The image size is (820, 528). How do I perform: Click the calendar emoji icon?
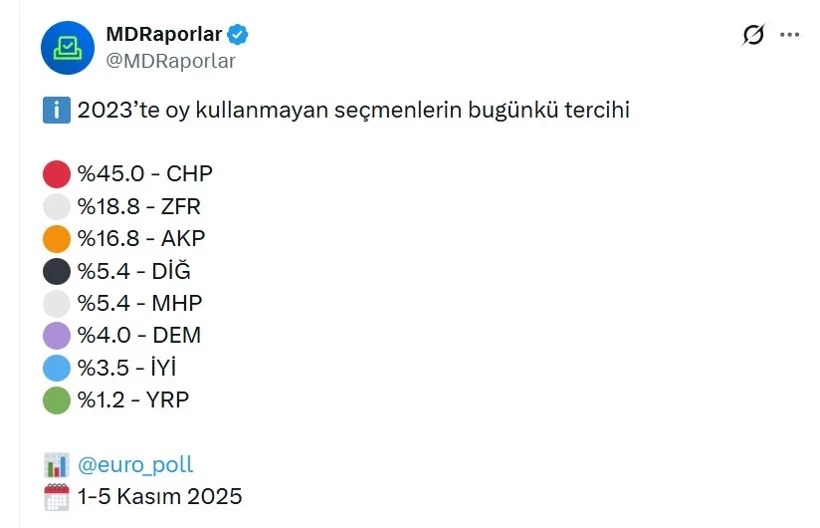pos(57,496)
